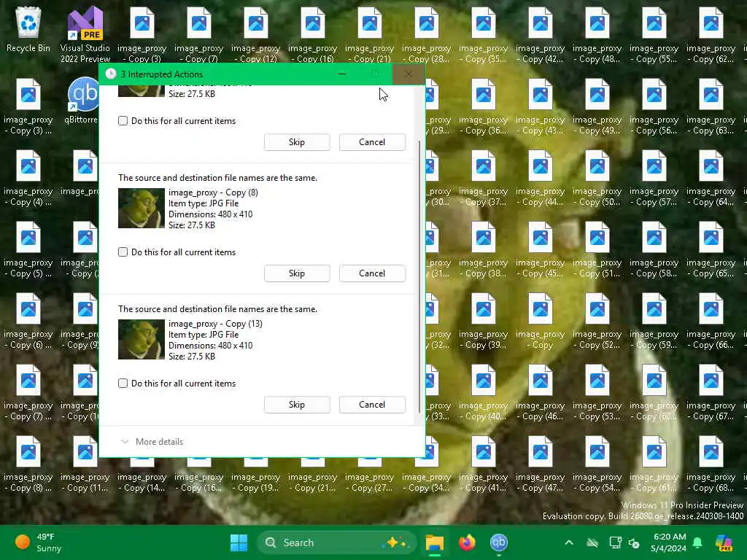Open the Windows Start menu

pyautogui.click(x=239, y=542)
